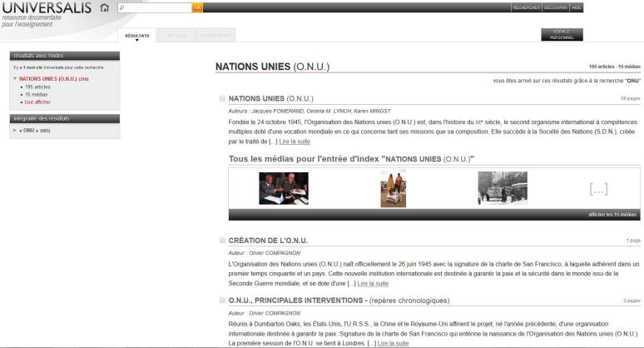This screenshot has width=644, height=348.
Task: Click the '195 articles - 15 médias' count text
Action: pyautogui.click(x=614, y=67)
